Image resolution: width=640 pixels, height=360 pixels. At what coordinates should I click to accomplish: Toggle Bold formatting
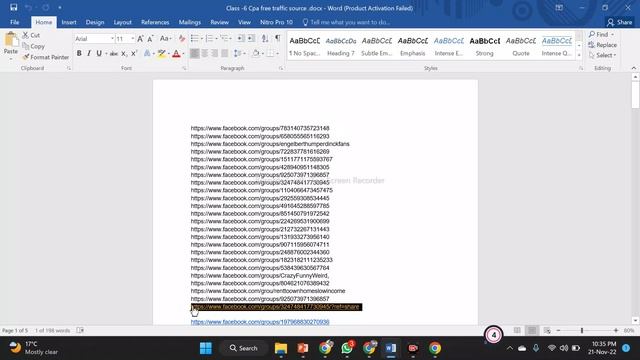79,53
